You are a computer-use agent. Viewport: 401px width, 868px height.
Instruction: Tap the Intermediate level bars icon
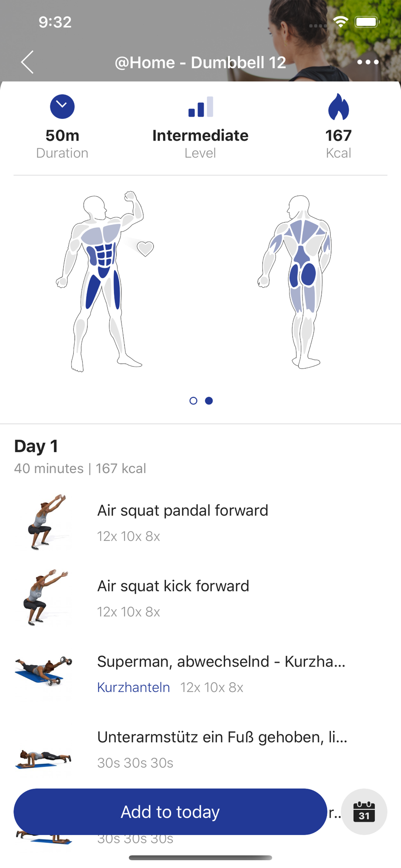200,107
